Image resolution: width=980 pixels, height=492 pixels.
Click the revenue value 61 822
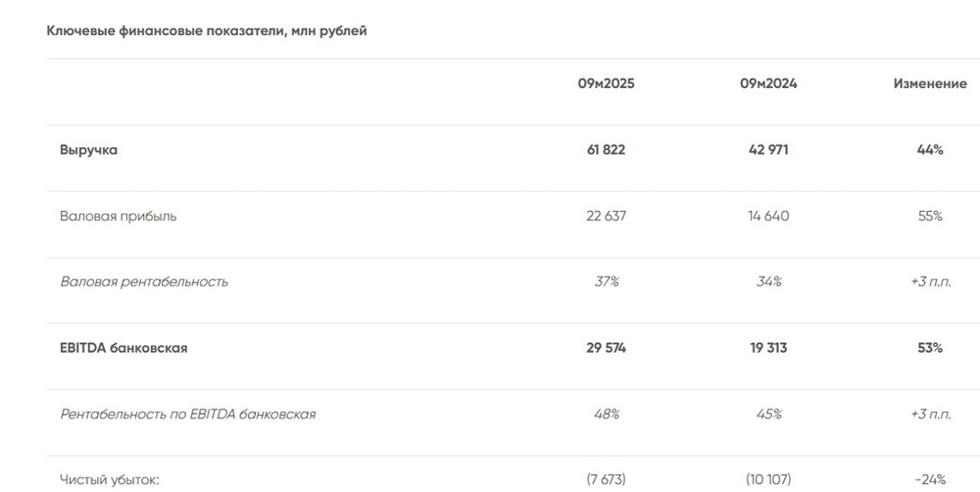tap(606, 150)
